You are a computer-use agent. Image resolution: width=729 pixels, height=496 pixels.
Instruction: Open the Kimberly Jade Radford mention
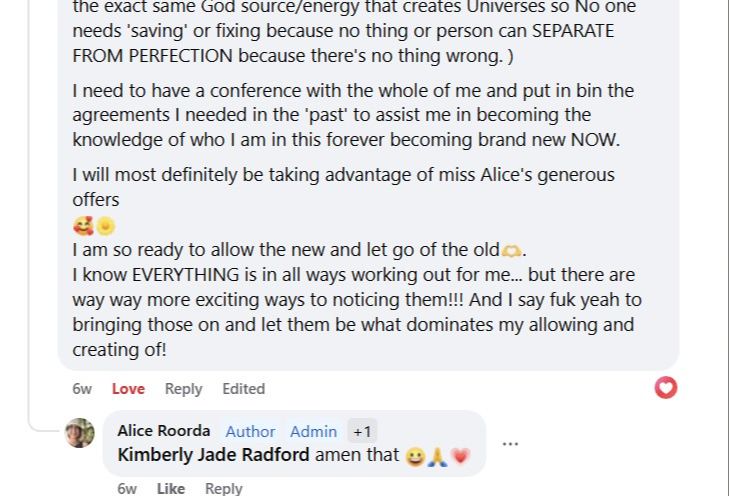coord(213,455)
